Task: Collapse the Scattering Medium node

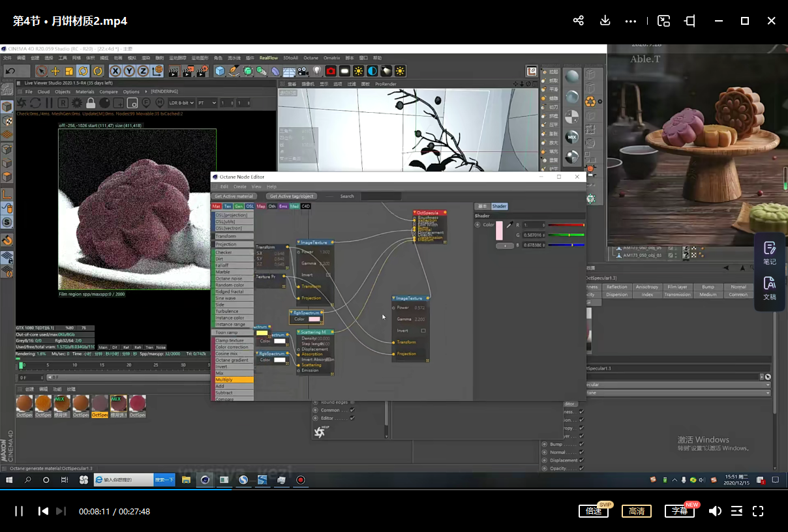Action: coord(298,332)
